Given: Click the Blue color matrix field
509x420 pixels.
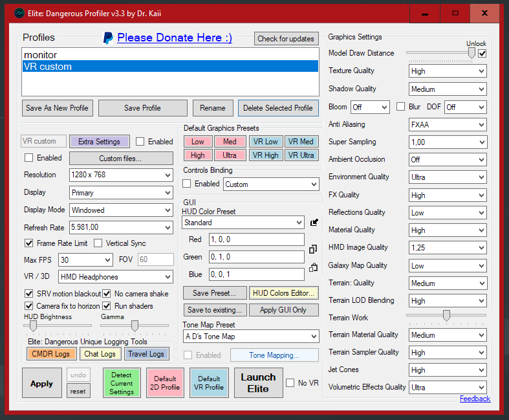Looking at the screenshot, I should tap(257, 274).
